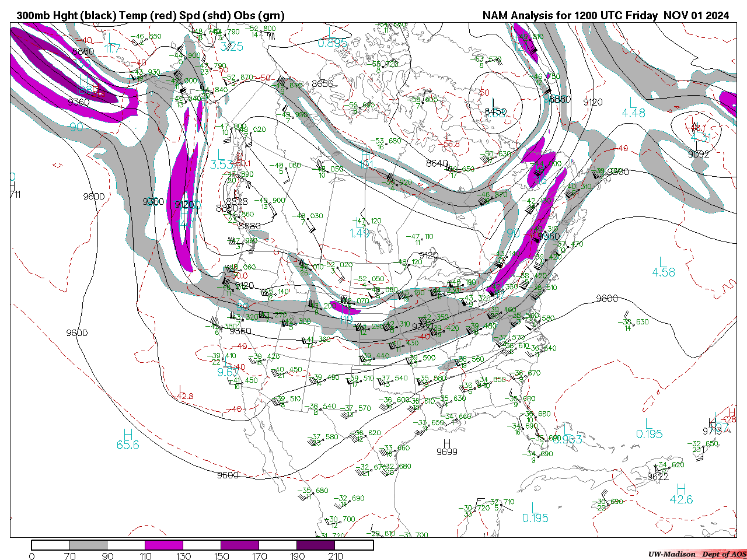Click the NAM Analysis date title text
This screenshot has height=560, width=747.
[x=605, y=16]
